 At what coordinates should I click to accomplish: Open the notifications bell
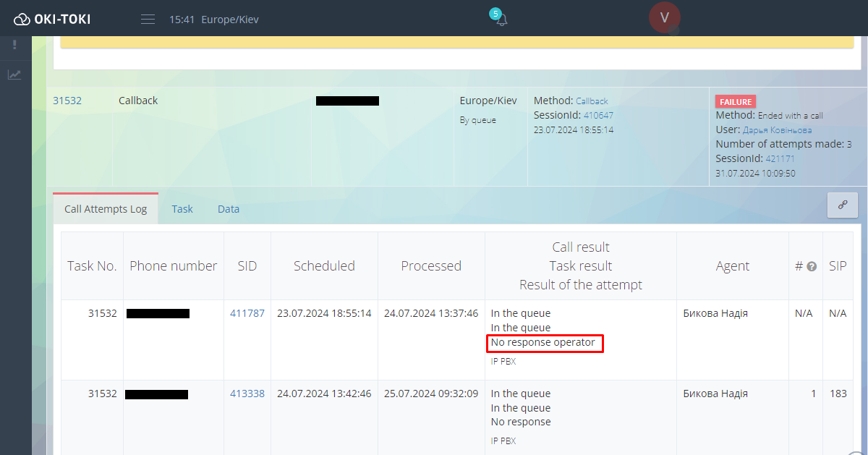click(501, 20)
